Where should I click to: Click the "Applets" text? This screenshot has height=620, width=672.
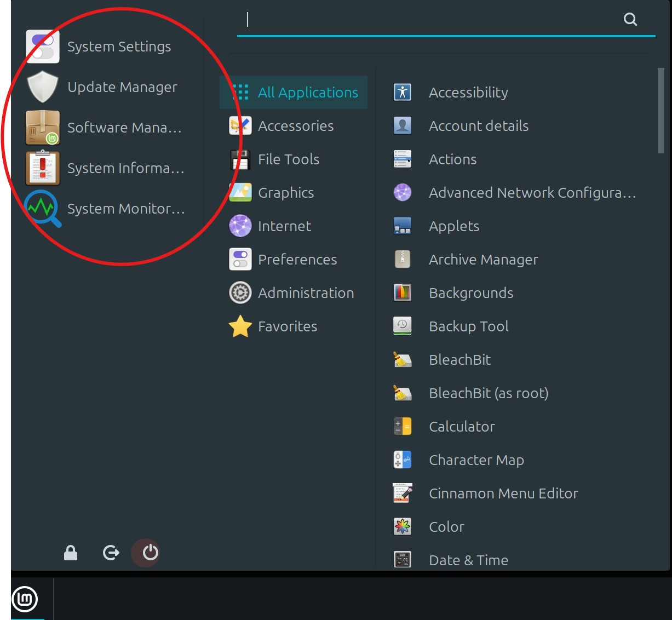(454, 226)
